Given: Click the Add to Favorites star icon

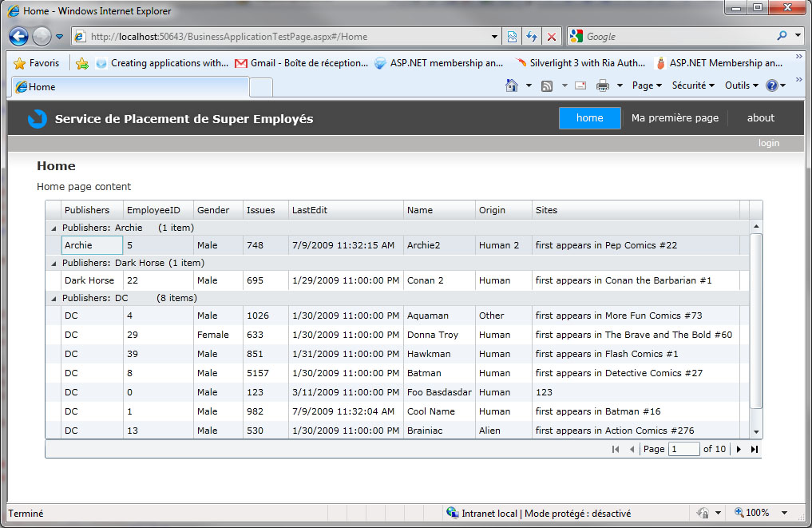Looking at the screenshot, I should point(81,63).
